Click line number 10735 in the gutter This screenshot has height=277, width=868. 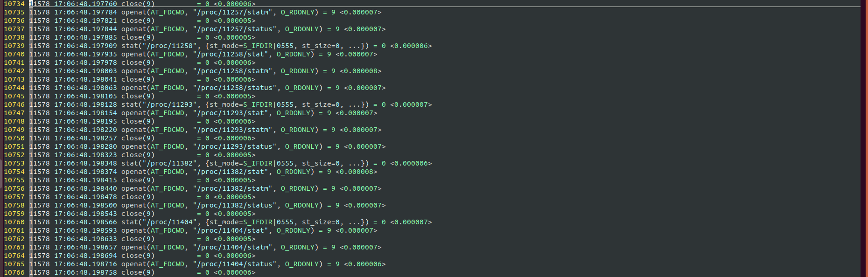coord(14,12)
